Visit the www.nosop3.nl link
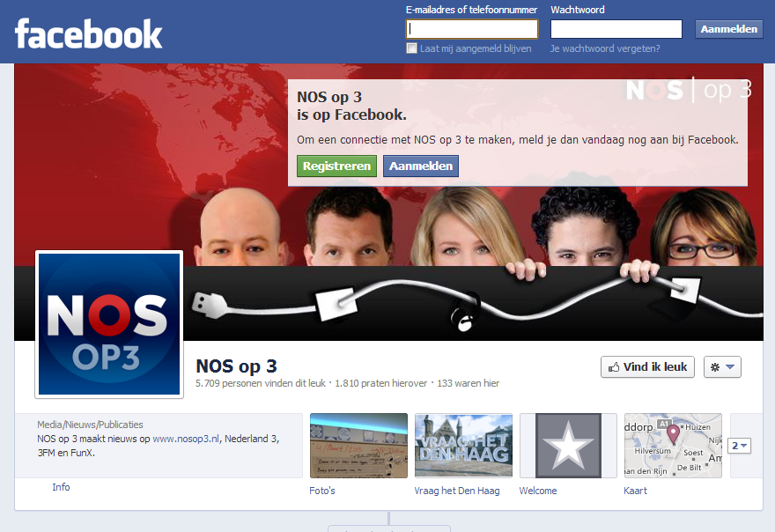This screenshot has width=775, height=532. (x=186, y=439)
